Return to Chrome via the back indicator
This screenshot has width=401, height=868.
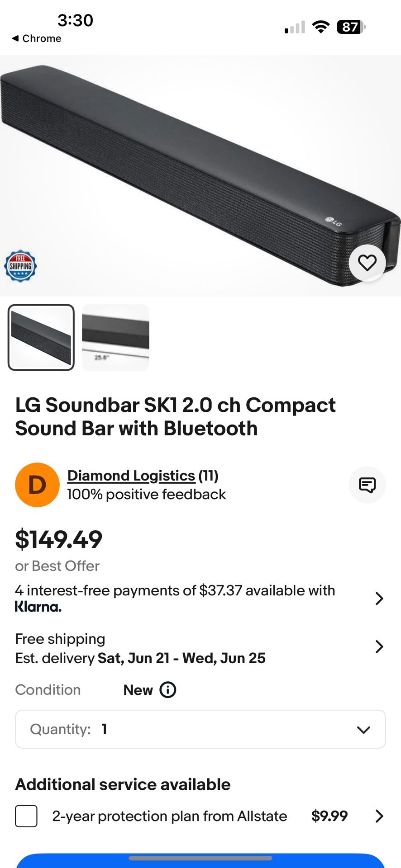pyautogui.click(x=36, y=38)
